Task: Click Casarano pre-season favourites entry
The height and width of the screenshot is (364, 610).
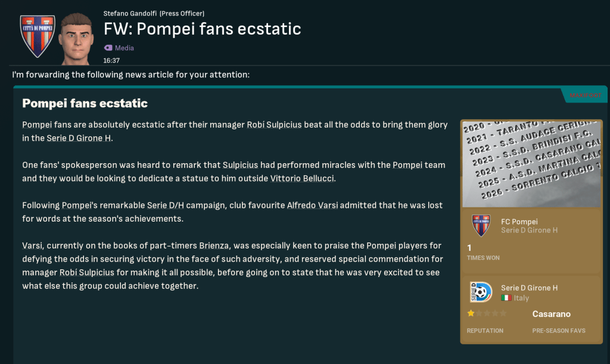Action: (x=551, y=314)
